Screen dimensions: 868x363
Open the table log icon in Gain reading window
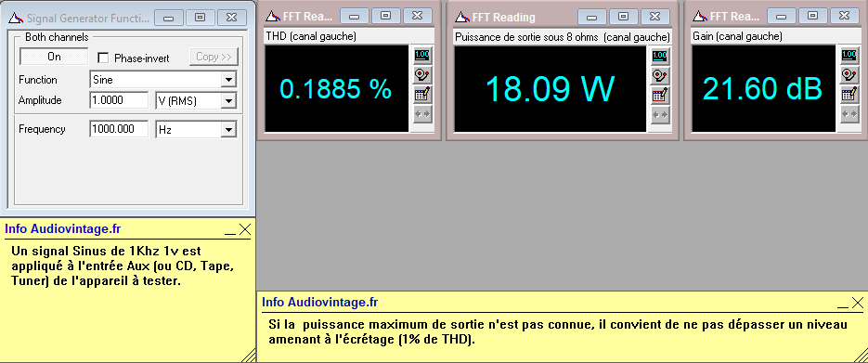pyautogui.click(x=849, y=95)
